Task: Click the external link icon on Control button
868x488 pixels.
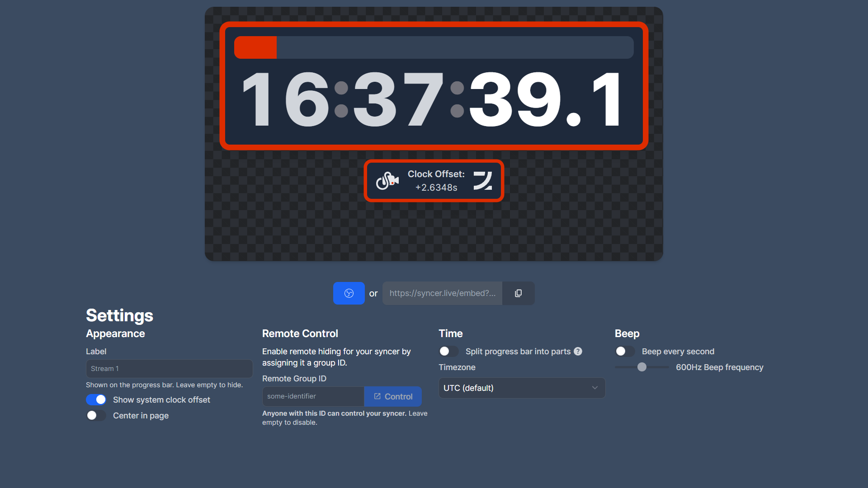Action: 377,396
